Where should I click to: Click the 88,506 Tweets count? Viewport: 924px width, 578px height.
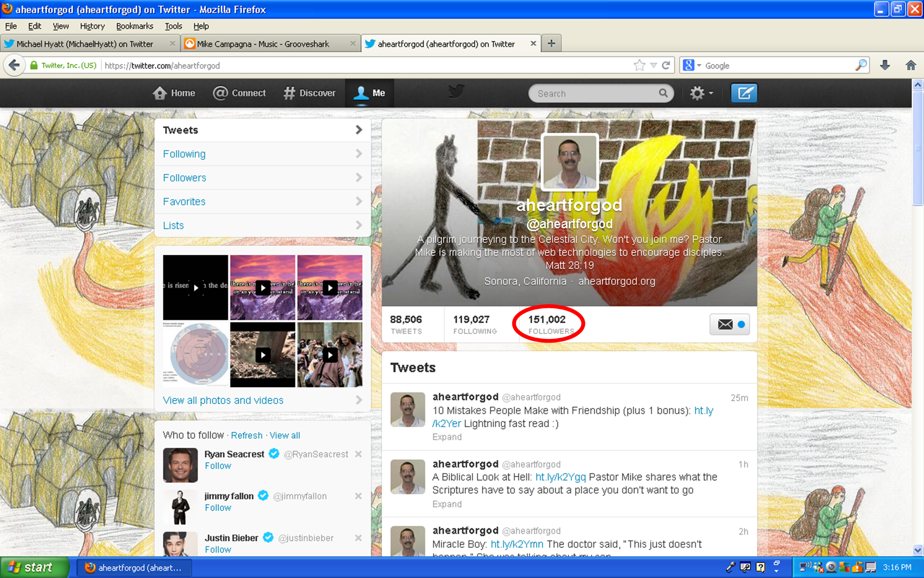pyautogui.click(x=406, y=325)
